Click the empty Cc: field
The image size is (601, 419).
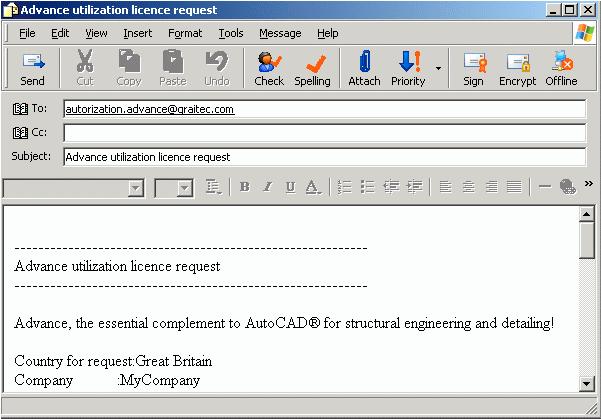(x=325, y=133)
